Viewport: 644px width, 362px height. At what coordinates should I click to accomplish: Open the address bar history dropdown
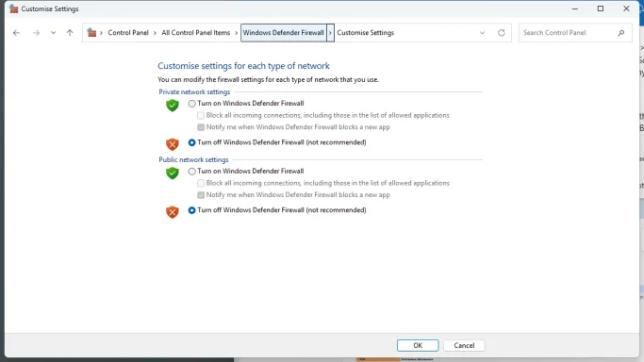(482, 33)
